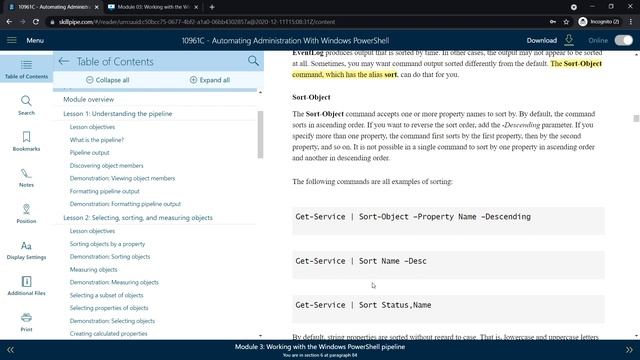
Task: Click TOC scroll up arrow
Action: click(260, 93)
